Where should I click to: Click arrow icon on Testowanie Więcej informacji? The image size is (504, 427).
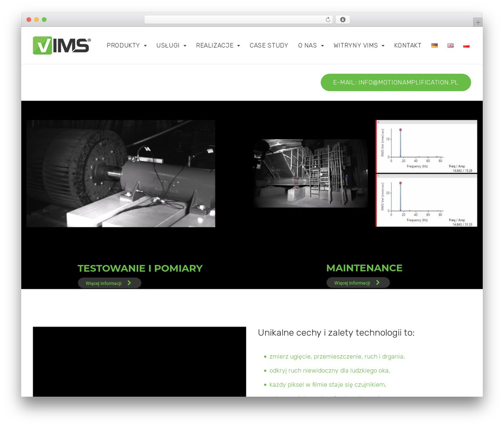129,283
